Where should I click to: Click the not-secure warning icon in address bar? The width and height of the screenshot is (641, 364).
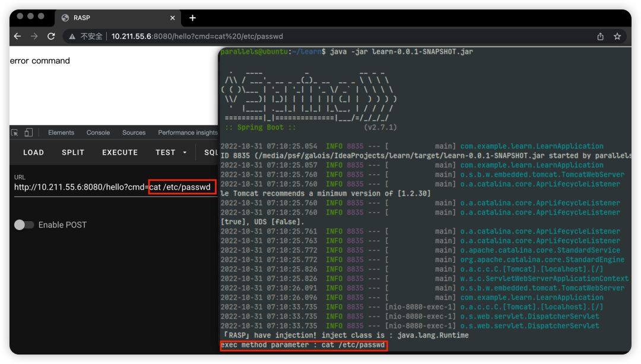[72, 36]
